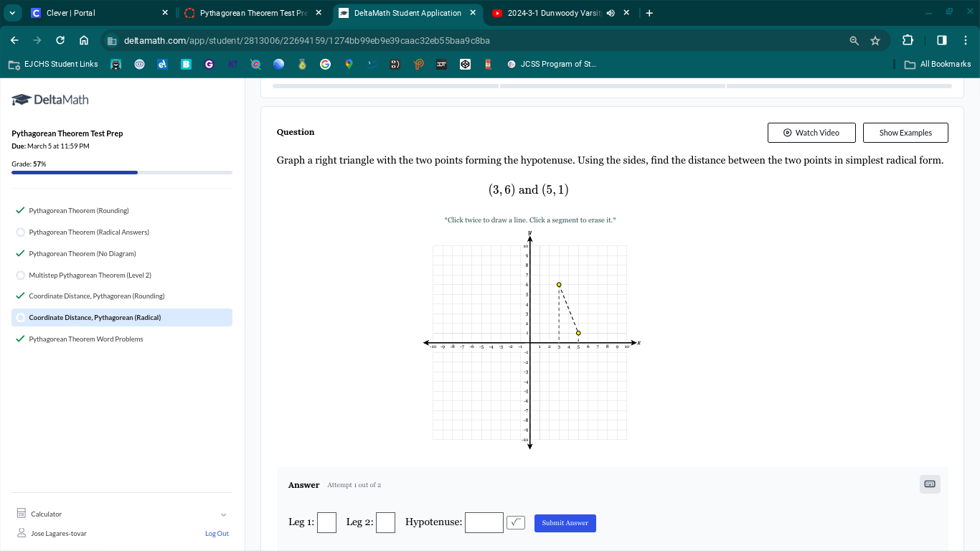Open the Chrome three-dot menu

coord(966,40)
